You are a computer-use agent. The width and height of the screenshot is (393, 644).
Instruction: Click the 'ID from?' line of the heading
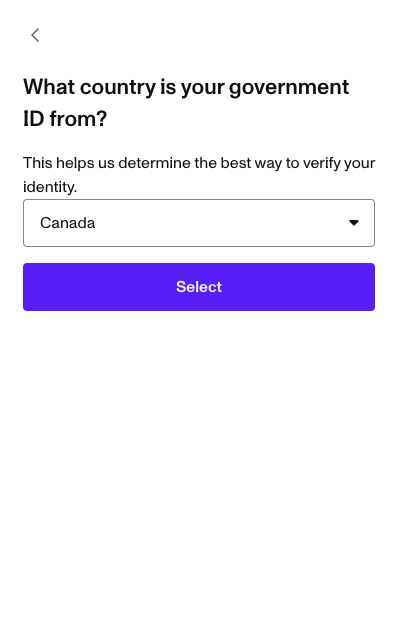pyautogui.click(x=65, y=119)
